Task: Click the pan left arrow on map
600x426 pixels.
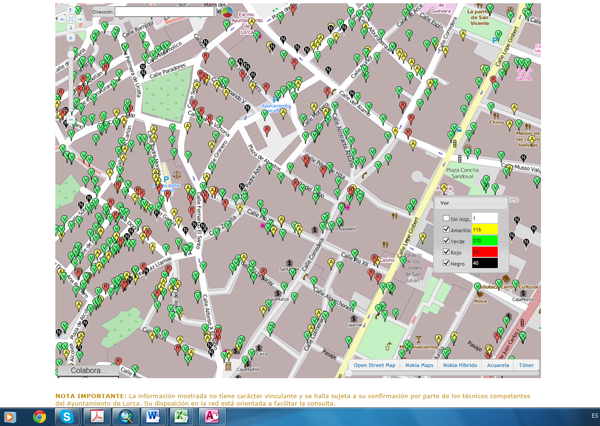Action: 64,17
